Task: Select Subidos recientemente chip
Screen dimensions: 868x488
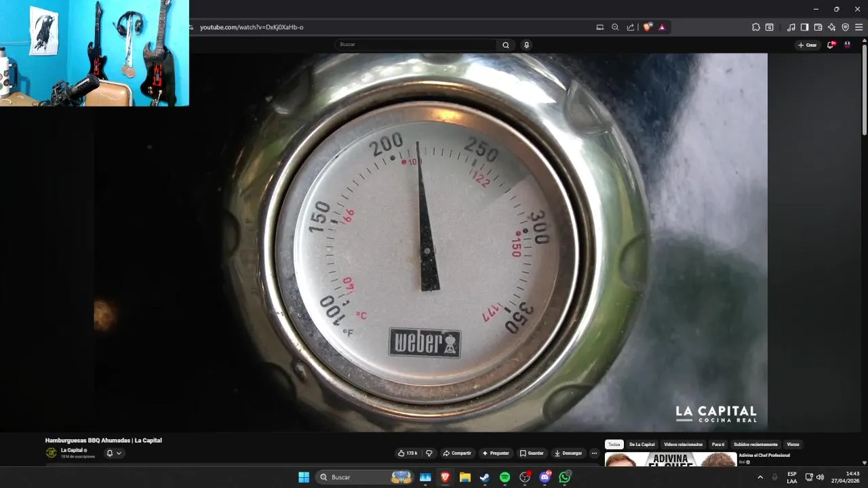Action: point(755,445)
